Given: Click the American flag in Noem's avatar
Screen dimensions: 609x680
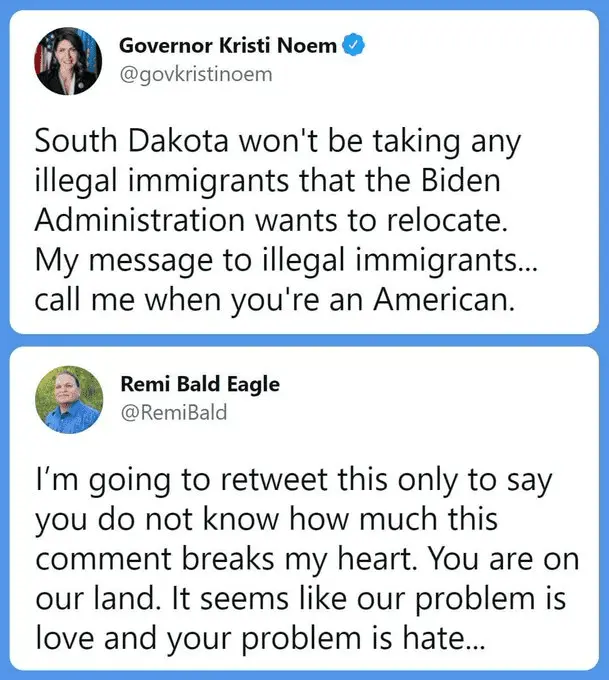Looking at the screenshot, I should [43, 52].
